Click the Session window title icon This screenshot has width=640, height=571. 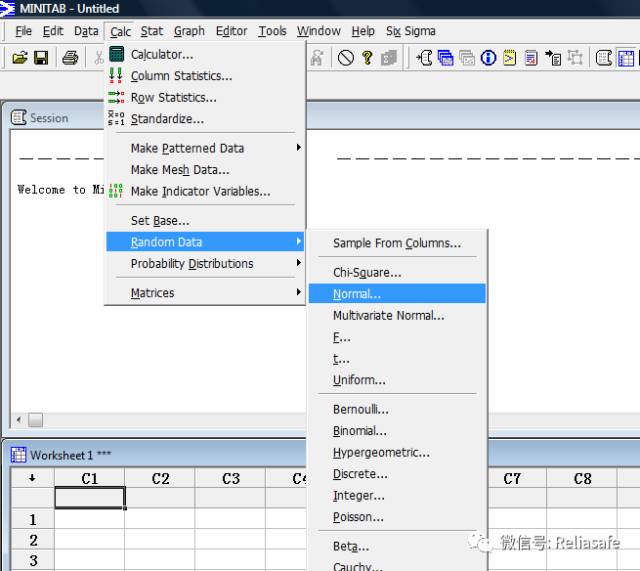[18, 118]
